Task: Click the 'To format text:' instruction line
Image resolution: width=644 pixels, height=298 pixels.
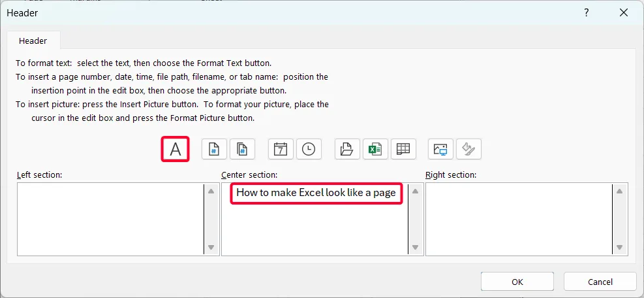Action: pyautogui.click(x=144, y=63)
